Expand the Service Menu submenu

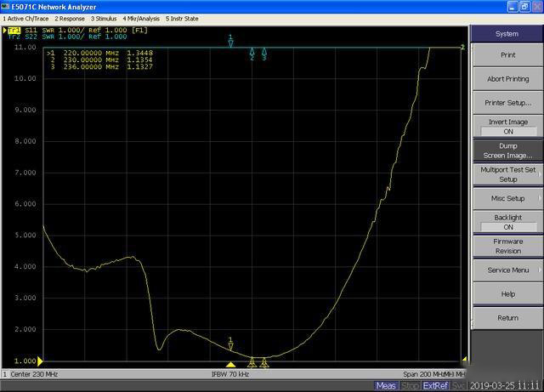pos(507,270)
